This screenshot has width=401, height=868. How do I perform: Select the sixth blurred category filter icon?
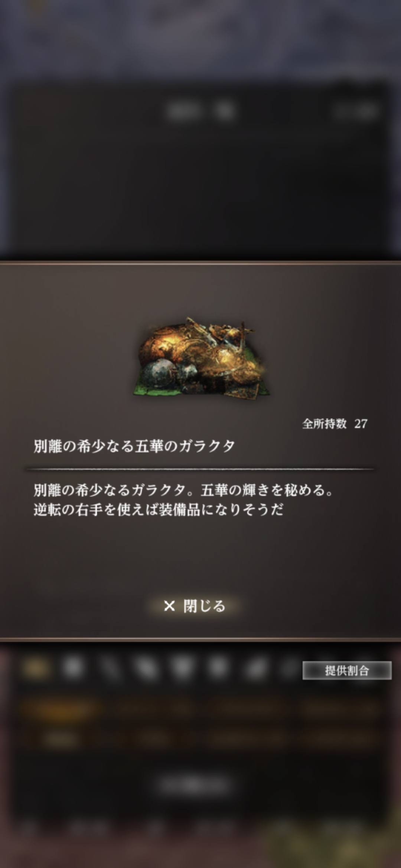(218, 669)
